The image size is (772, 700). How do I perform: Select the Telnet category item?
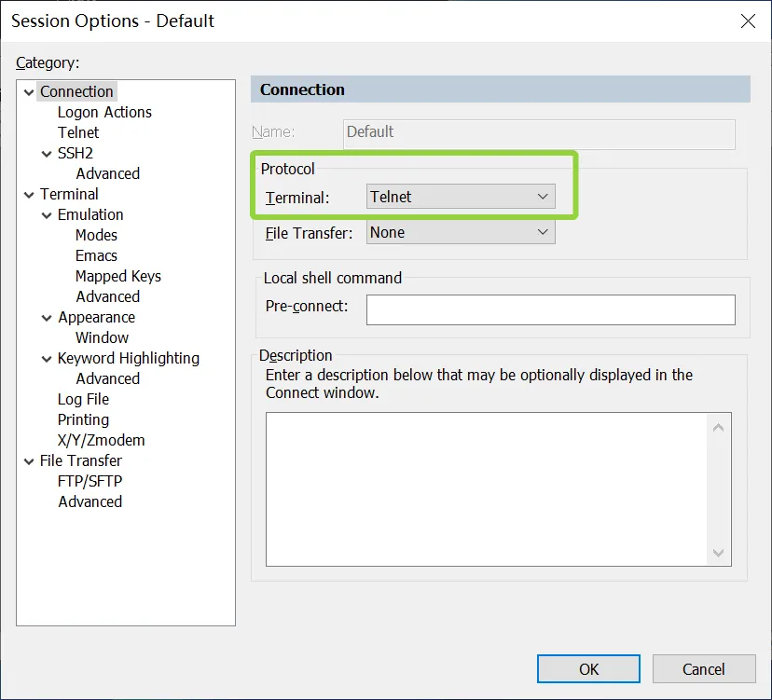pos(78,132)
